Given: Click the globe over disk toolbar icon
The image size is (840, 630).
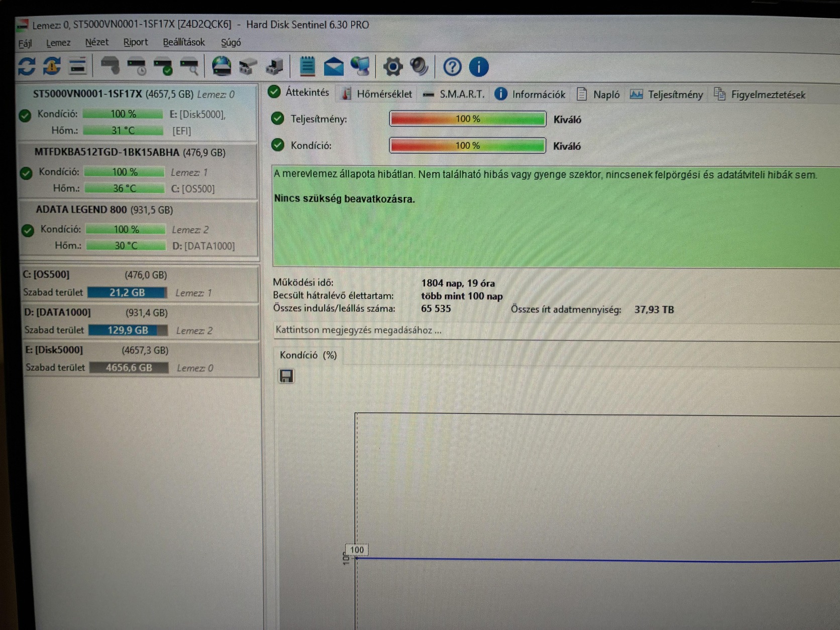Looking at the screenshot, I should tap(222, 66).
